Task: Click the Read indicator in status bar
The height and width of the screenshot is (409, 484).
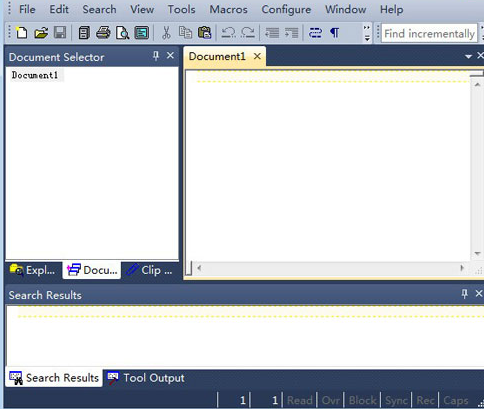Action: (x=300, y=400)
